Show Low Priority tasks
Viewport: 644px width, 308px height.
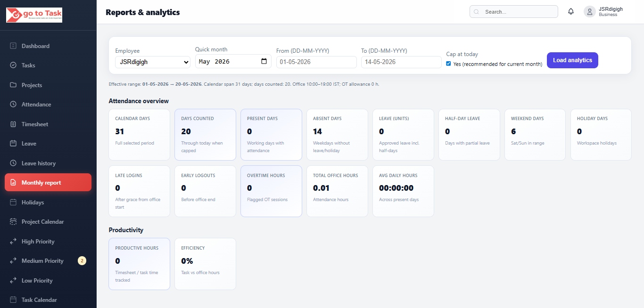(48, 280)
